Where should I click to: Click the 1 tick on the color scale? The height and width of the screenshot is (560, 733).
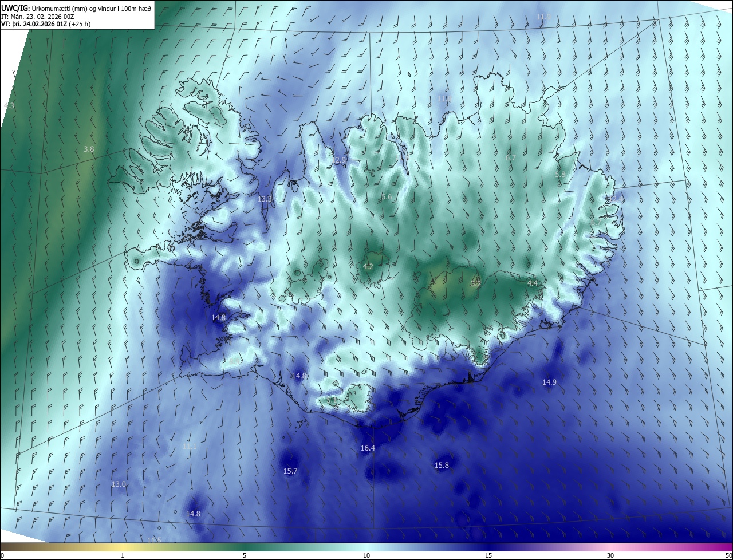[123, 555]
